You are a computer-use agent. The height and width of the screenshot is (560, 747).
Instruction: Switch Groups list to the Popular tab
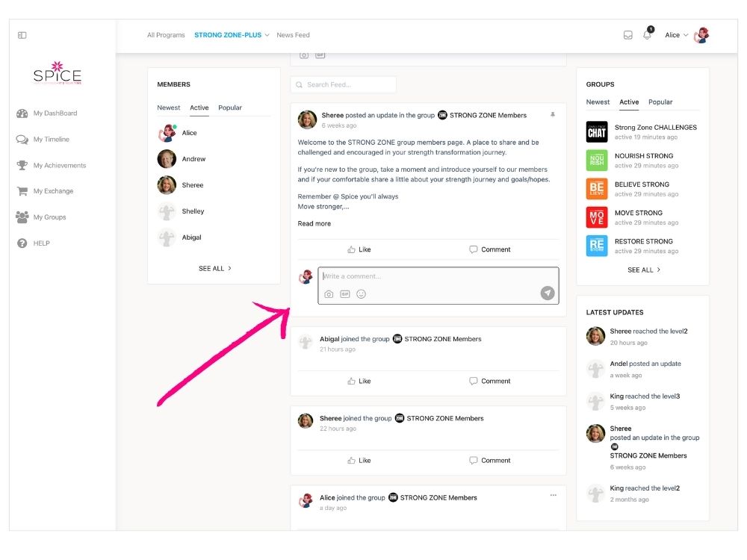(x=660, y=102)
